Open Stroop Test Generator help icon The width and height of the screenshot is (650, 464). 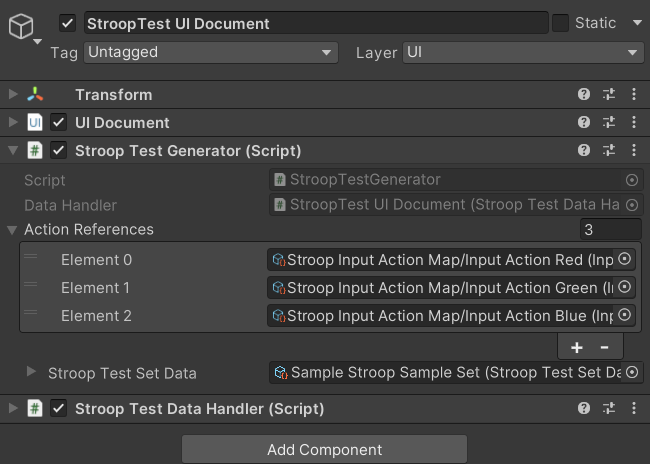click(584, 150)
